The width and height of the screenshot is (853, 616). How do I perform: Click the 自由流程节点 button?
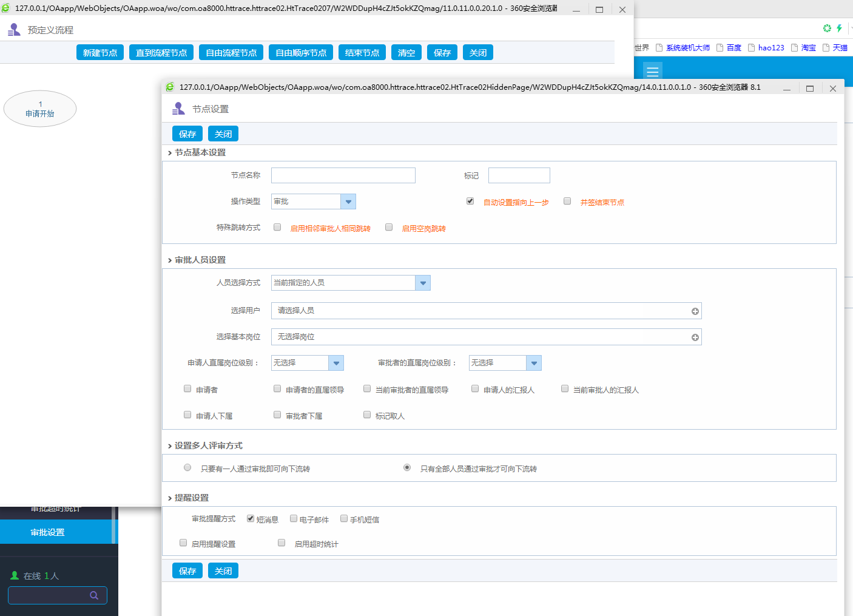(231, 53)
